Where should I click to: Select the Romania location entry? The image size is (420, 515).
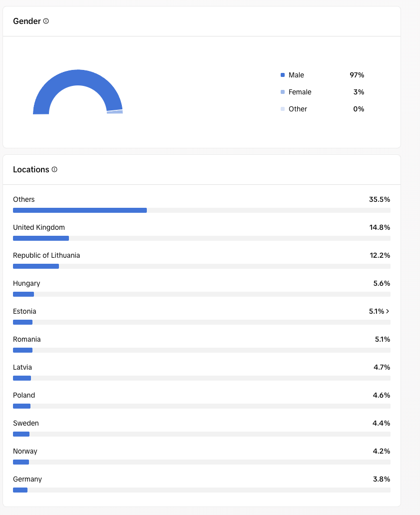coord(202,344)
